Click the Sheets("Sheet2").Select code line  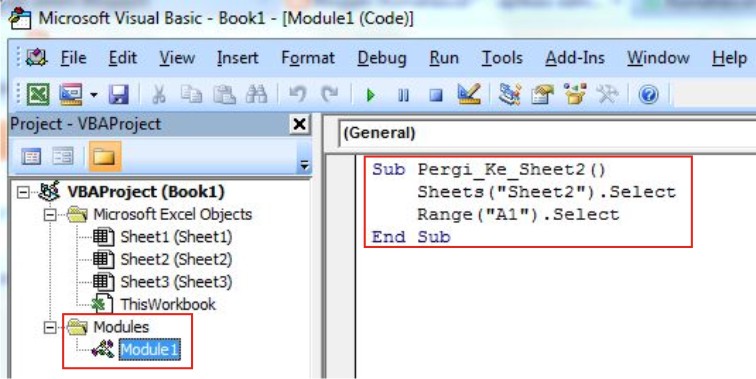click(546, 192)
